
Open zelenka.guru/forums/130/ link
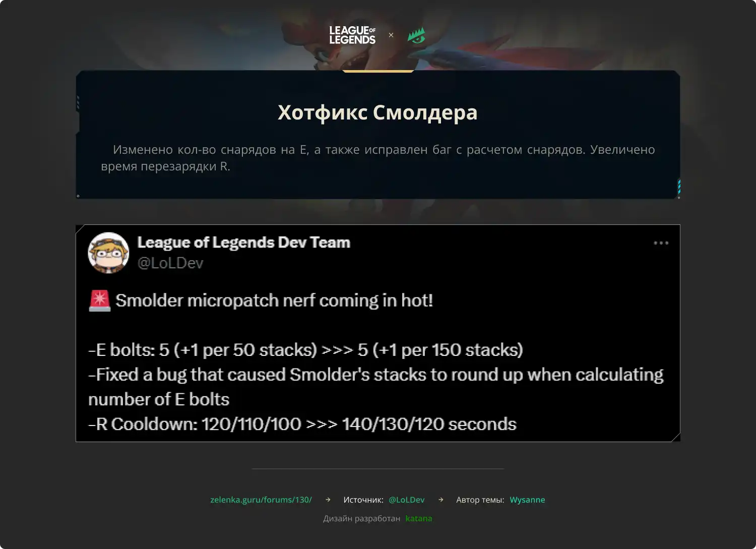pyautogui.click(x=261, y=500)
